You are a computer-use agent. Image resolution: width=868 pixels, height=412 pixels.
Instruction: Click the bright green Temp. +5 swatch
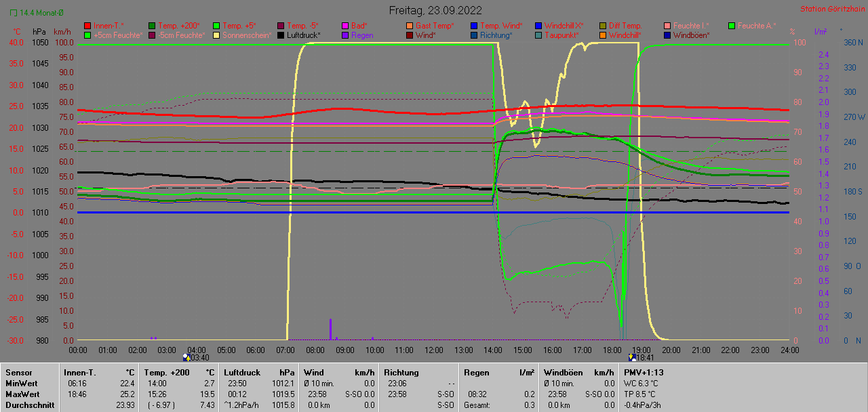tap(216, 26)
